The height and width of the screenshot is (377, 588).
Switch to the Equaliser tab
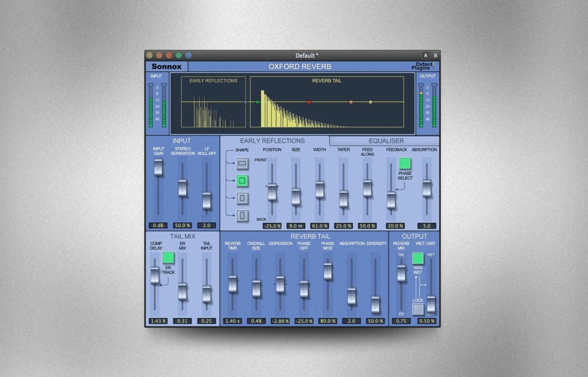[x=386, y=141]
